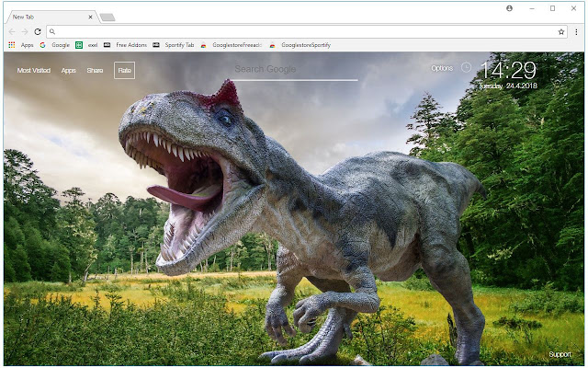
Task: Open the Chrome profile avatar icon
Action: [509, 8]
